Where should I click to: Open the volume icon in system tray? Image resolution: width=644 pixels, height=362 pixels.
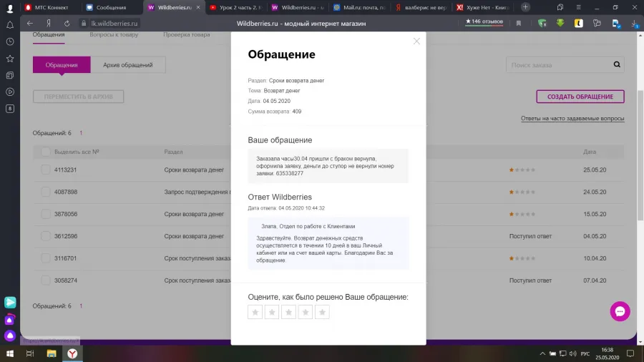point(573,354)
